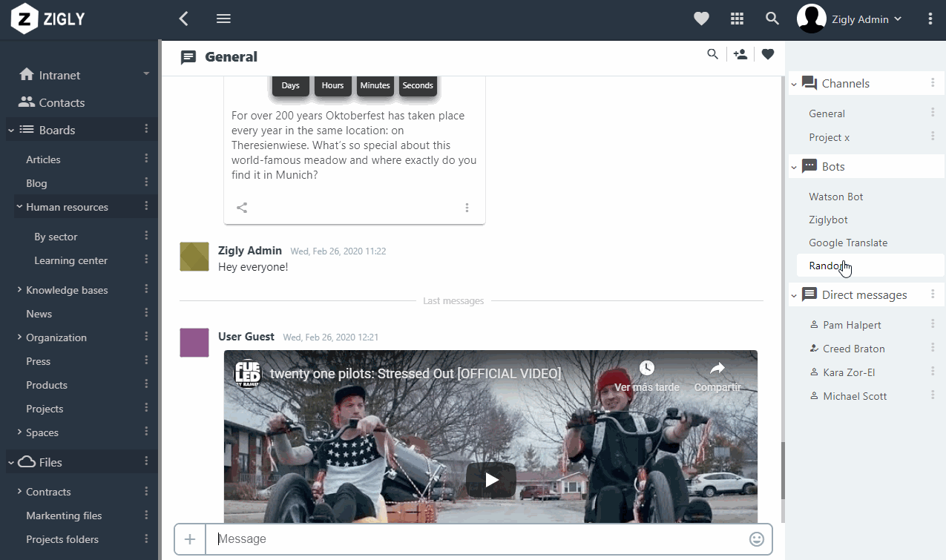Click the Zigly logo
The image size is (946, 560).
[x=47, y=19]
